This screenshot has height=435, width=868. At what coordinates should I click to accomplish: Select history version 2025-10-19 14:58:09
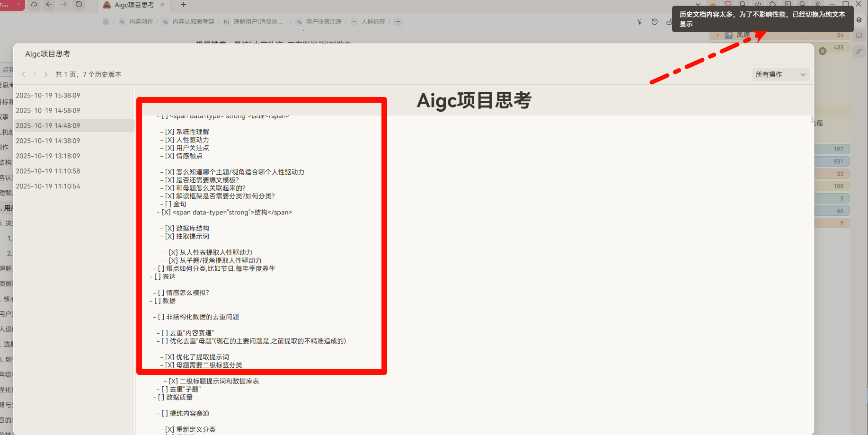[74, 110]
